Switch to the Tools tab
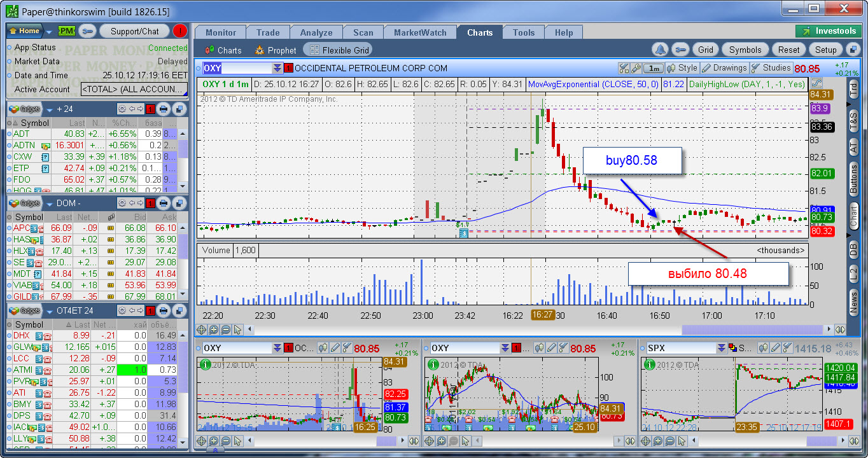The height and width of the screenshot is (458, 868). coord(524,32)
